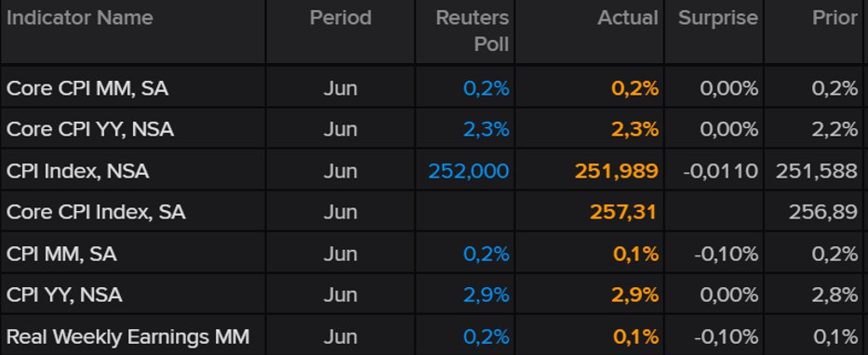Image resolution: width=868 pixels, height=355 pixels.
Task: Click the 251,989 actual value
Action: [x=617, y=171]
